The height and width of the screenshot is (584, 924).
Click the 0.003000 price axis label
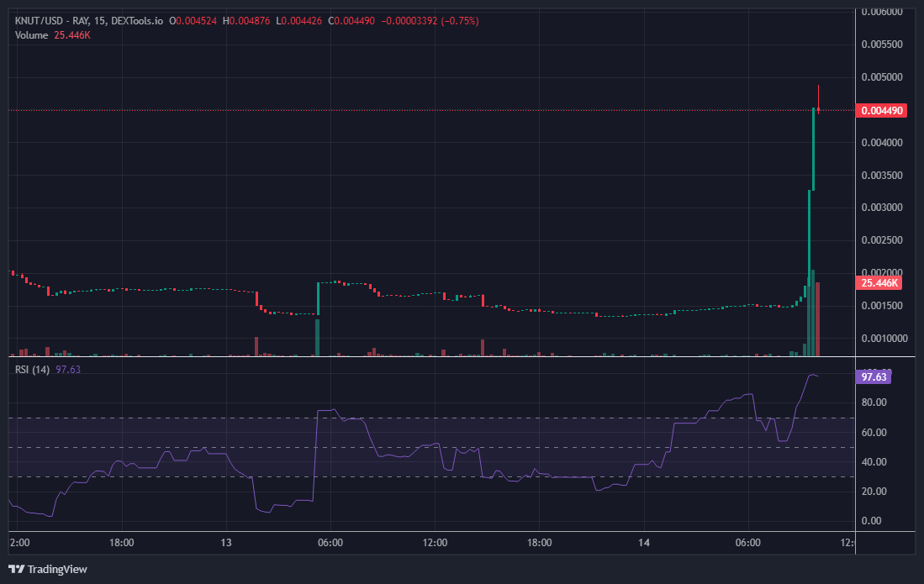point(882,208)
